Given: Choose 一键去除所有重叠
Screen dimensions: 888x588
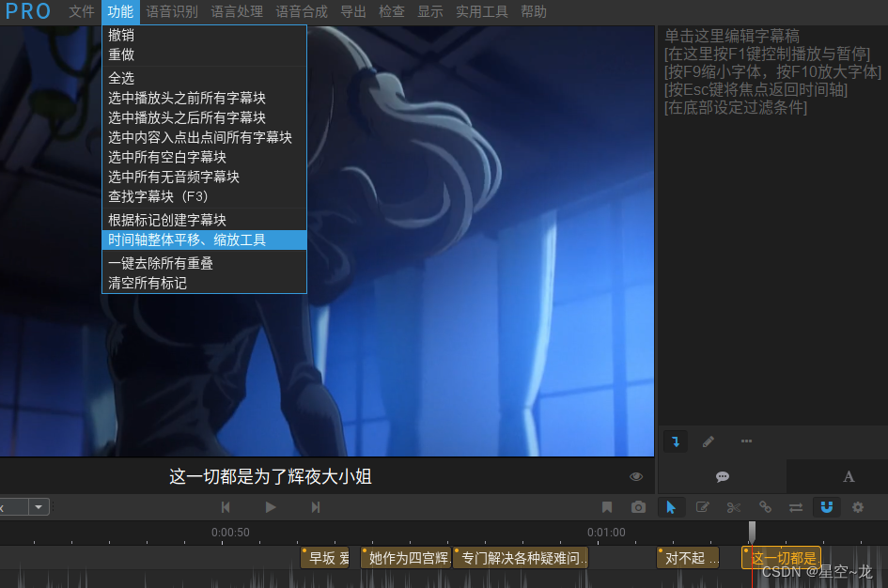Looking at the screenshot, I should [204, 263].
